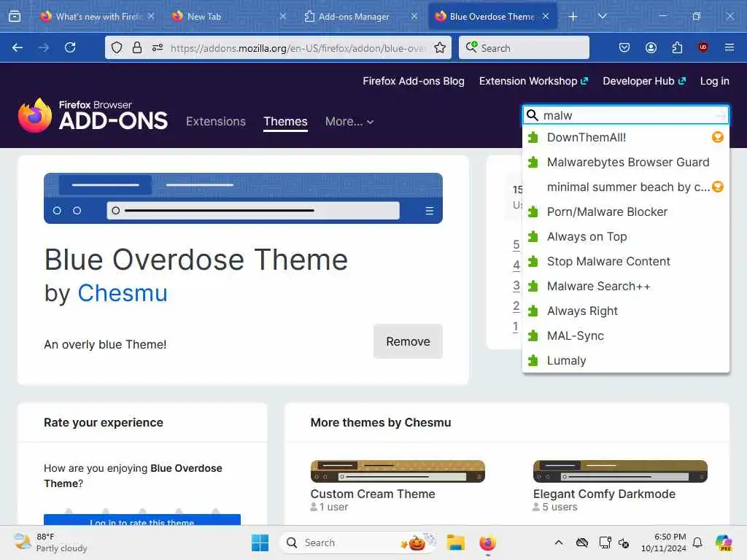Image resolution: width=747 pixels, height=560 pixels.
Task: Select Malware Search++ suggestion
Action: [625, 286]
